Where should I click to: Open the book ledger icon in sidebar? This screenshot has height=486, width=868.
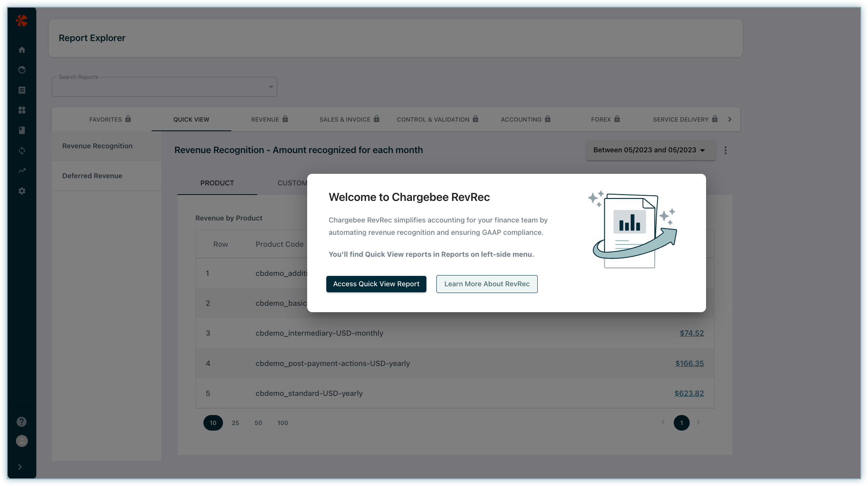(22, 130)
